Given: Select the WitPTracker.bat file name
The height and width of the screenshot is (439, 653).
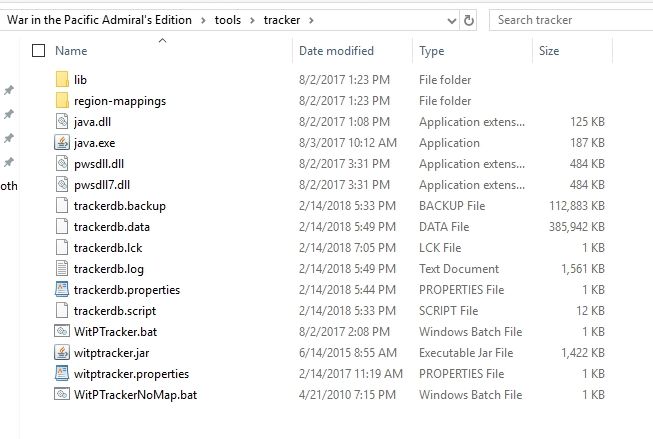Looking at the screenshot, I should point(116,332).
